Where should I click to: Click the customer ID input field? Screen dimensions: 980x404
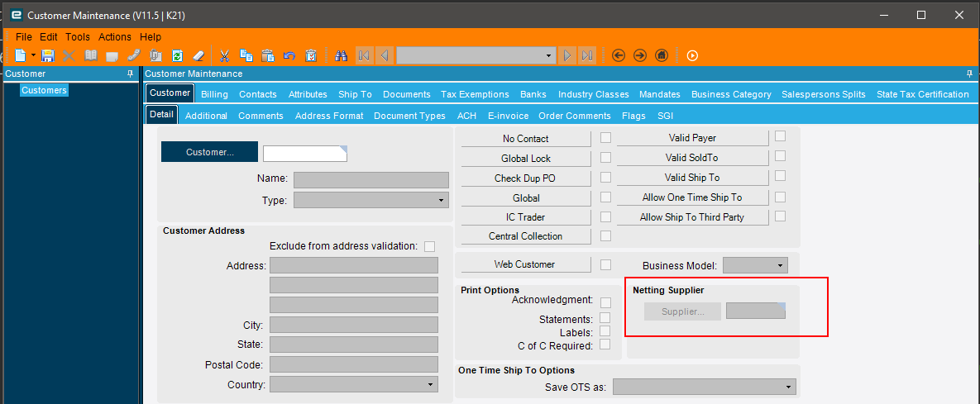point(305,154)
